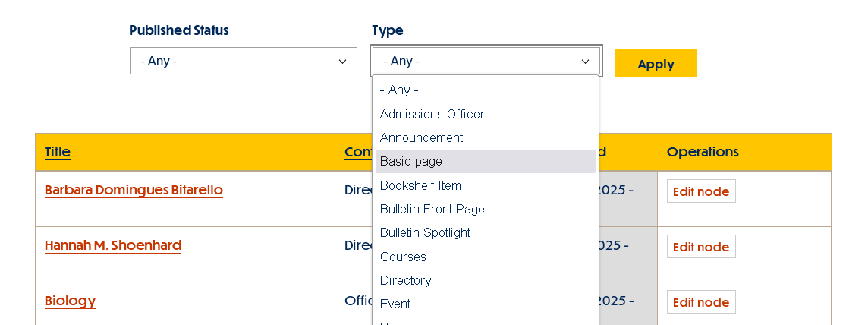Image resolution: width=868 pixels, height=325 pixels.
Task: Select Announcement in Type list
Action: (421, 137)
